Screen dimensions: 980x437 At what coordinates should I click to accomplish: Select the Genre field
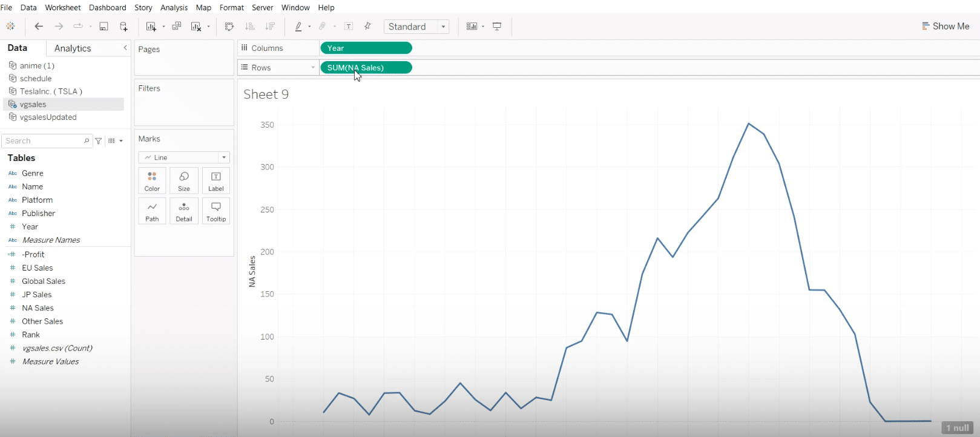[x=33, y=173]
